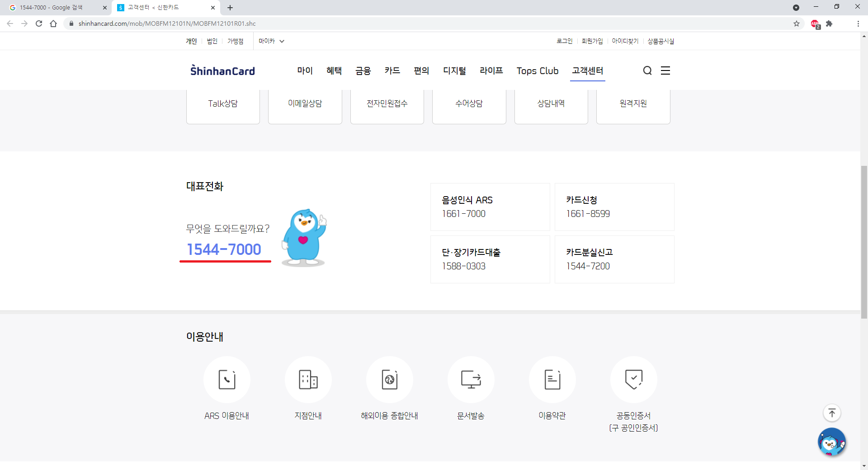Open the 디지털 menu
868x470 pixels.
(454, 70)
